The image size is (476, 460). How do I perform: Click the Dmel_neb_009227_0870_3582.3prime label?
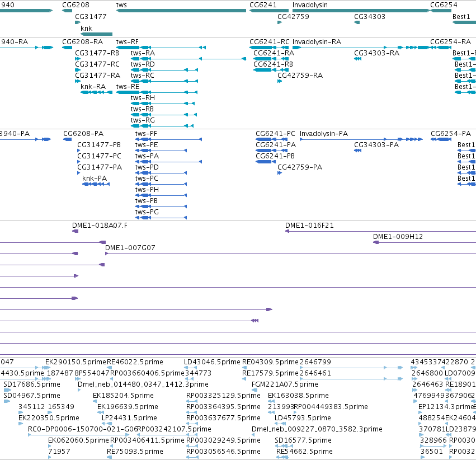pyautogui.click(x=317, y=429)
